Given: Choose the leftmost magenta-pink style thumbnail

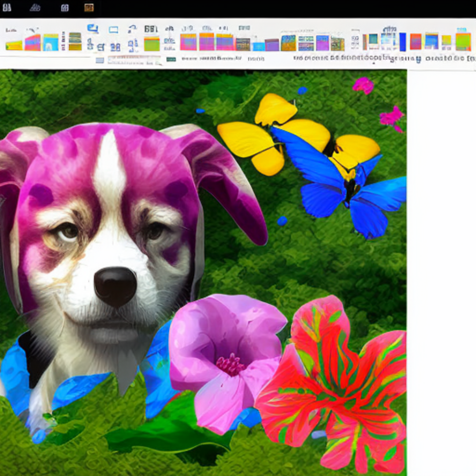Looking at the screenshot, I should (188, 42).
